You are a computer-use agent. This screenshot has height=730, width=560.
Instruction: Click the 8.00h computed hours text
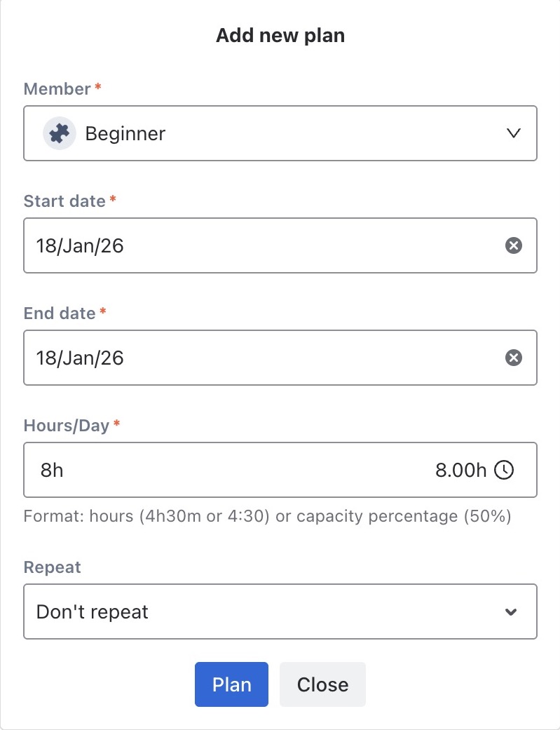(460, 470)
